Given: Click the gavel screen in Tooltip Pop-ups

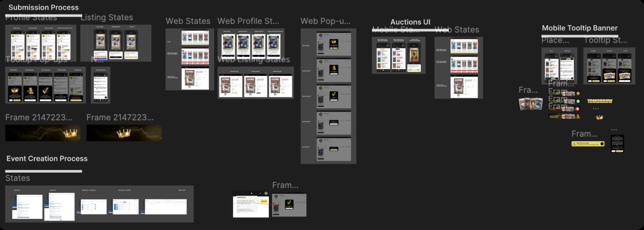Looking at the screenshot, I should point(30,87).
